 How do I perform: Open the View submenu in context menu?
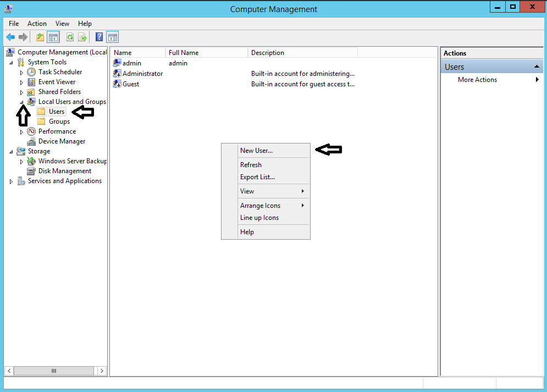(247, 191)
